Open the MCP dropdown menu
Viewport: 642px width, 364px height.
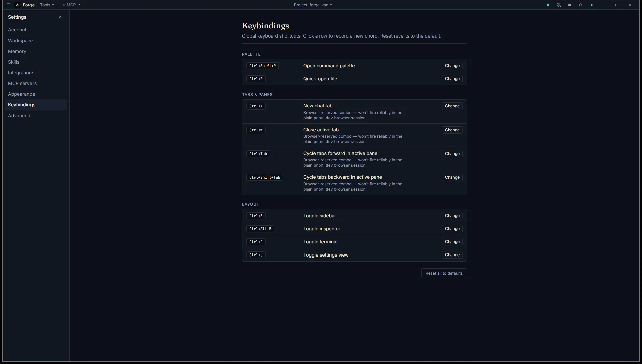pyautogui.click(x=71, y=5)
